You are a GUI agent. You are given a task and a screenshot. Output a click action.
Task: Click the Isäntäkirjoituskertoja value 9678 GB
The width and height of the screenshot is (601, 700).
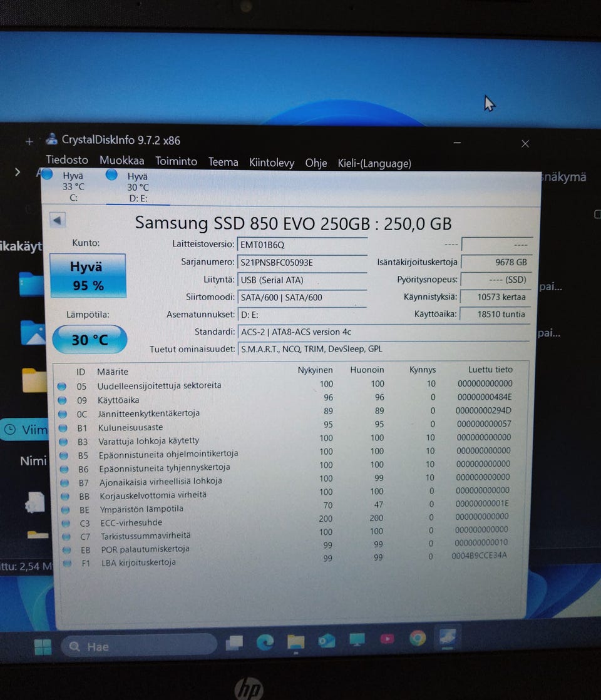(496, 262)
